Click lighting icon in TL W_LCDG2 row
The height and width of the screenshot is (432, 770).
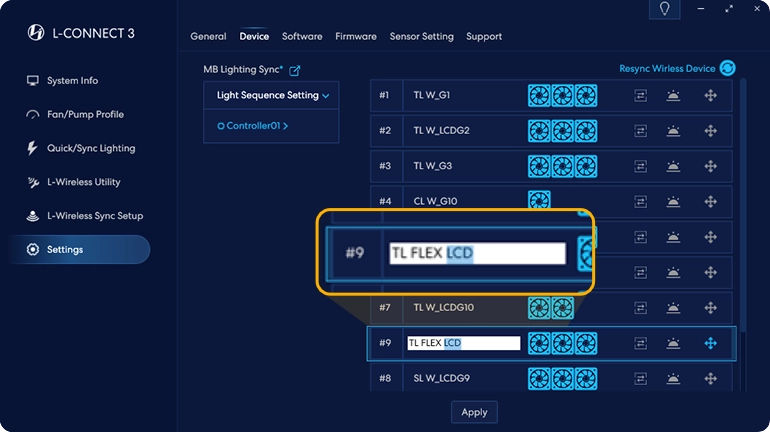click(x=673, y=131)
